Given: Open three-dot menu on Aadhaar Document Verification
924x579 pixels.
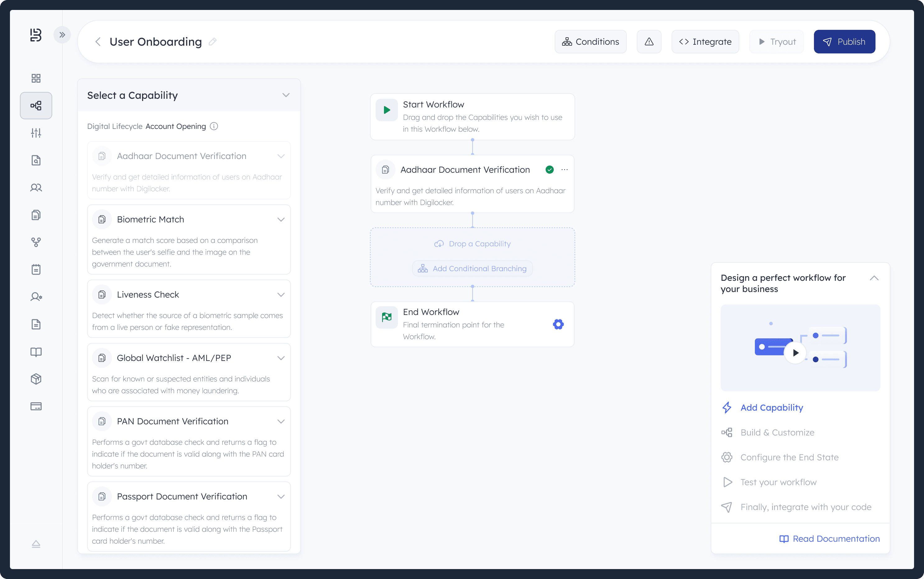Looking at the screenshot, I should coord(565,170).
